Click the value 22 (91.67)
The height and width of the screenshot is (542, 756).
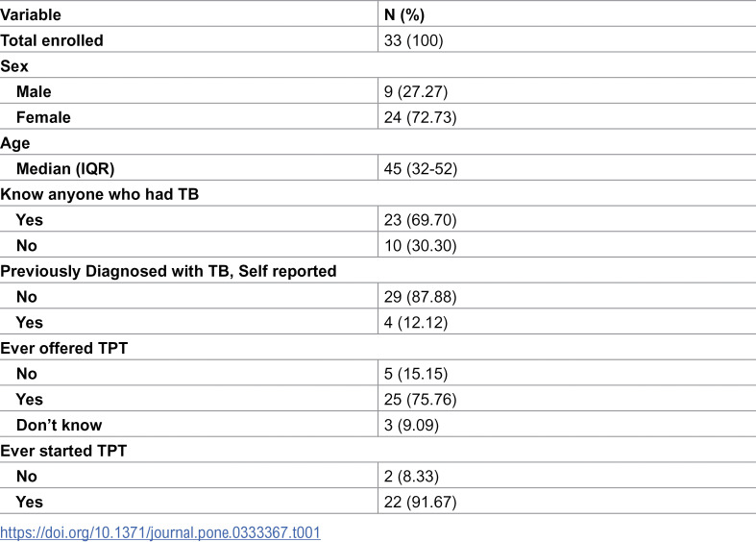pos(421,502)
